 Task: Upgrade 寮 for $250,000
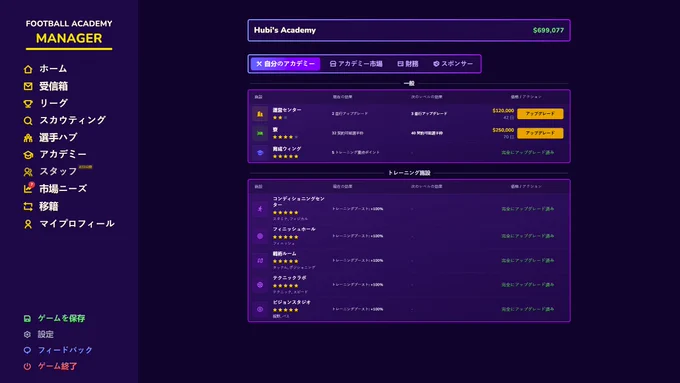pos(540,133)
